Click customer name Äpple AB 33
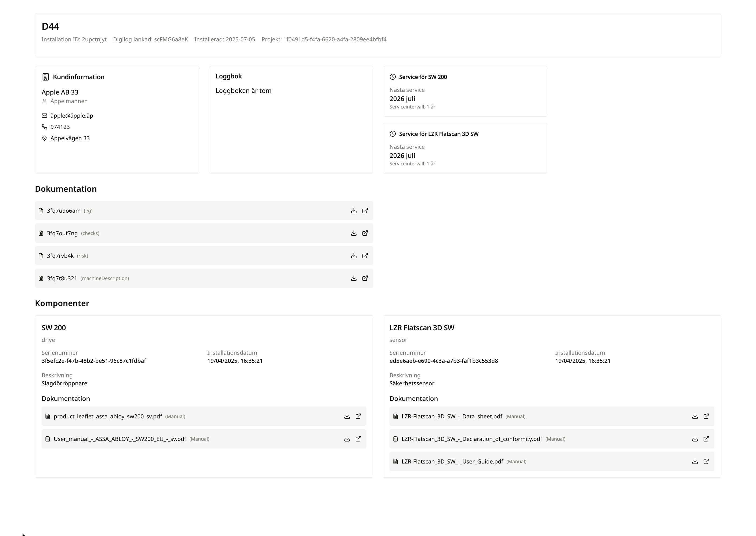The image size is (756, 536). coord(60,92)
